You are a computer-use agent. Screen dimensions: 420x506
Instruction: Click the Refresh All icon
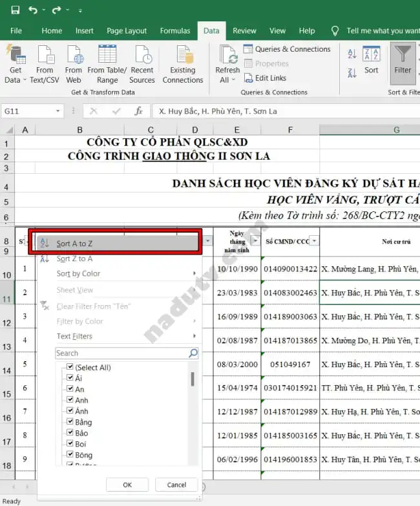tap(227, 64)
